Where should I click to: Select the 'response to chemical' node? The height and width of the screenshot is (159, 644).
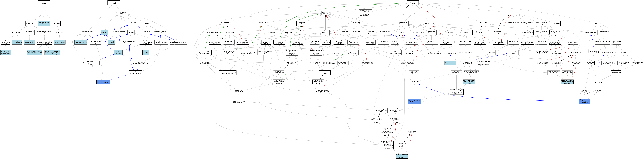point(357,24)
